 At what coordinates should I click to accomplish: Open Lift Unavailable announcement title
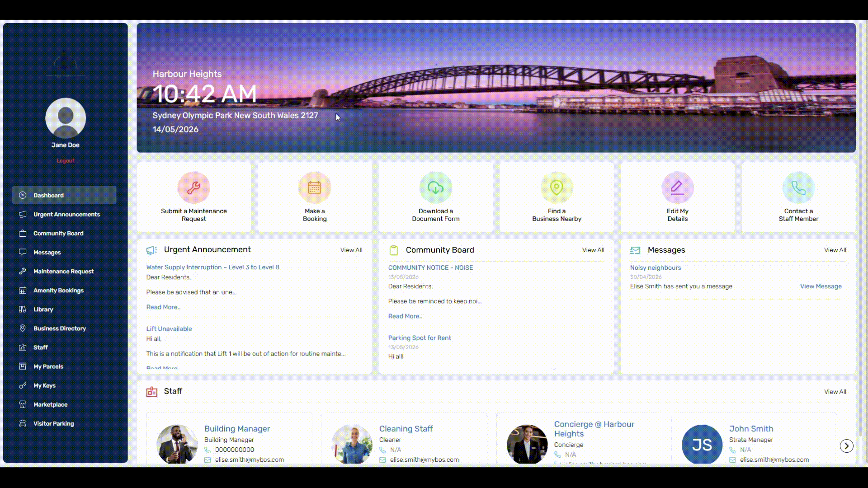point(169,328)
